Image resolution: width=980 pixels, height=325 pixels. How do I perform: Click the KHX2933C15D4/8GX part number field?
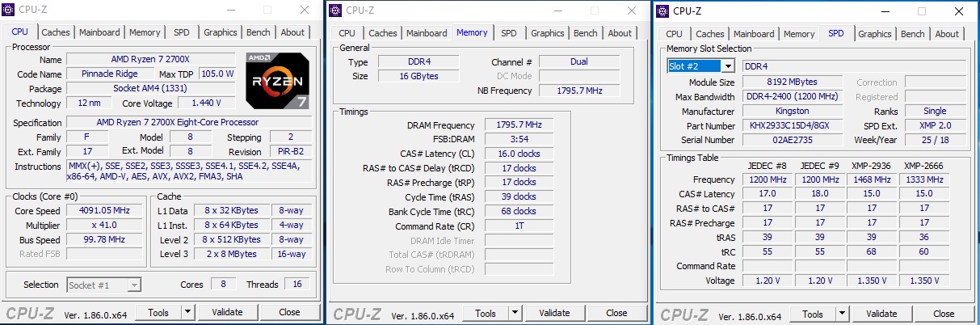tap(792, 126)
